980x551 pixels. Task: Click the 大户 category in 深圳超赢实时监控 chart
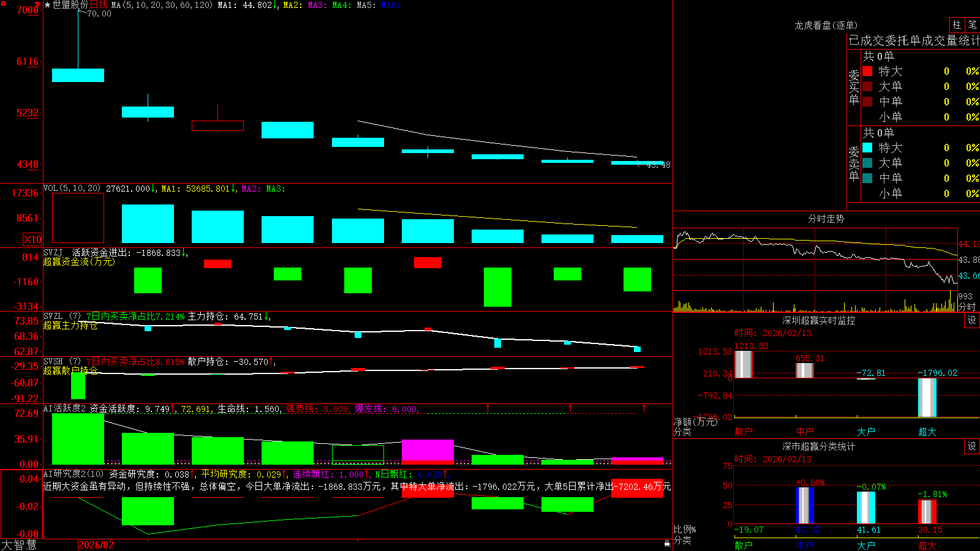pos(866,432)
